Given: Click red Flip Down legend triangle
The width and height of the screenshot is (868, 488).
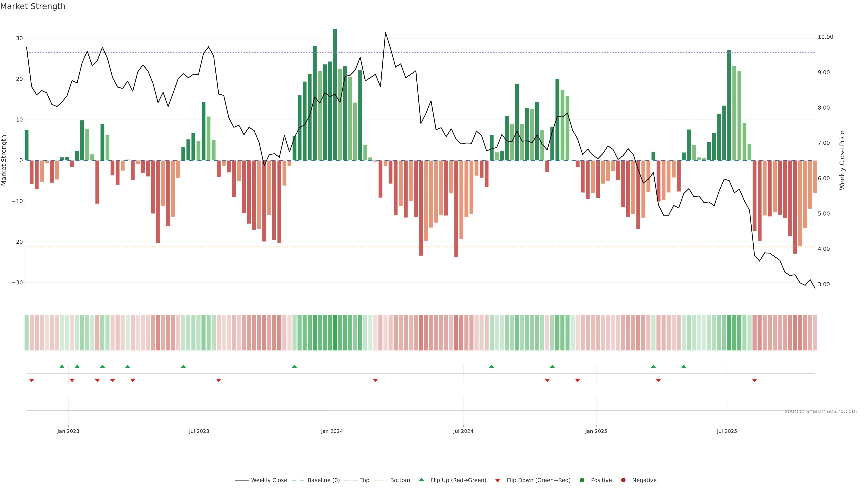Looking at the screenshot, I should pos(498,481).
